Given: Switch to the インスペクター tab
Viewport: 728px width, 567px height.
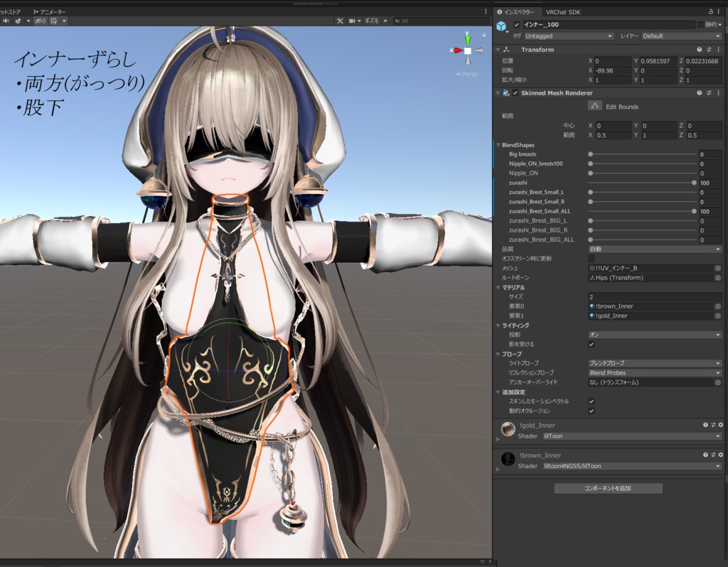Looking at the screenshot, I should tap(515, 12).
